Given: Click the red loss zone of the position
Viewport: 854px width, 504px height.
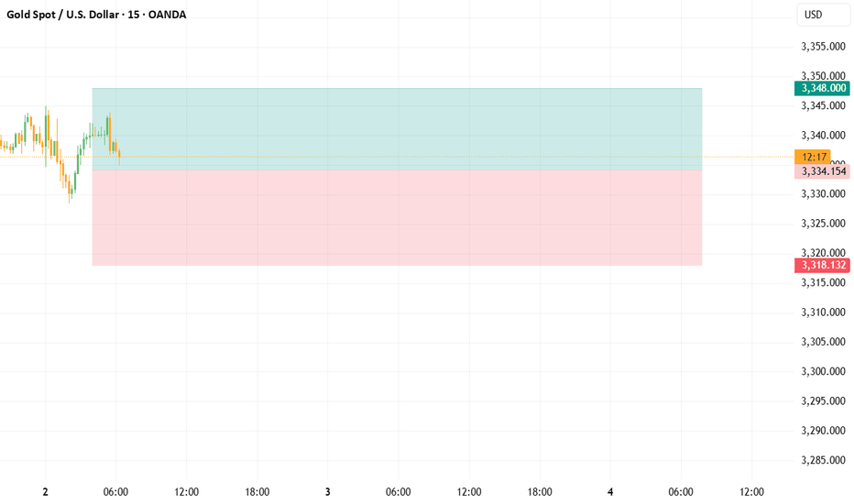Looking at the screenshot, I should [x=397, y=218].
